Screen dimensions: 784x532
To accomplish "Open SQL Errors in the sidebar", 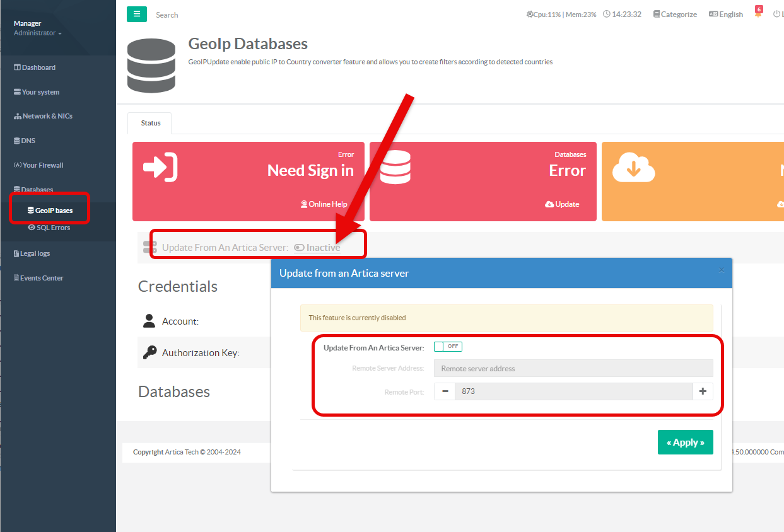I will (x=49, y=228).
